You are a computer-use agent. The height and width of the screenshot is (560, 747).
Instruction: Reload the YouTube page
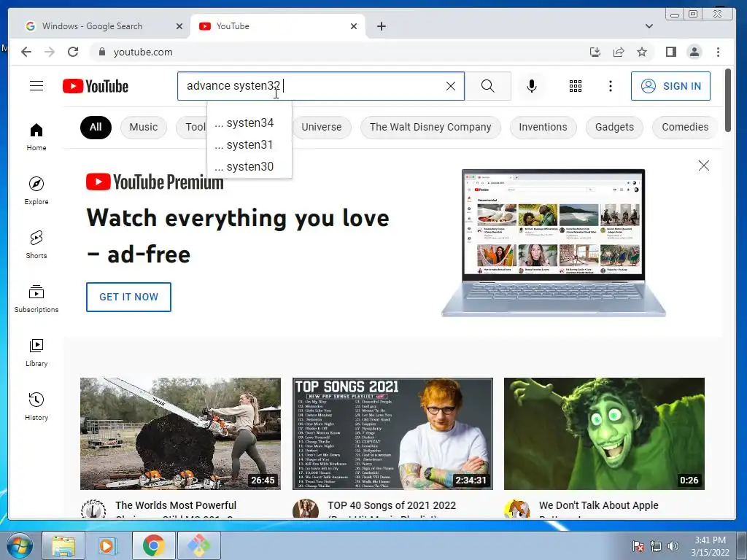73,52
